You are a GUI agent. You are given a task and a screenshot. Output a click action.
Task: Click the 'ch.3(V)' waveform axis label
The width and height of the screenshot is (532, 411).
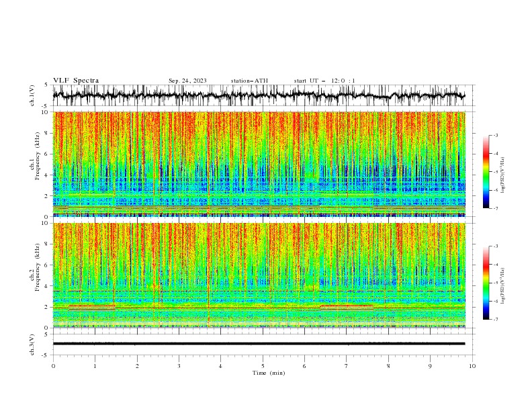(32, 345)
